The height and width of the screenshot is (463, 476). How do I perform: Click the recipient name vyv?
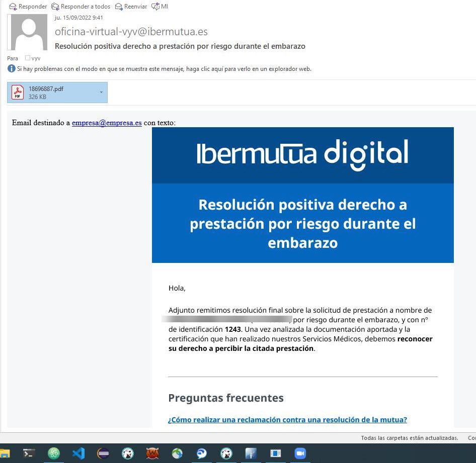click(x=36, y=58)
